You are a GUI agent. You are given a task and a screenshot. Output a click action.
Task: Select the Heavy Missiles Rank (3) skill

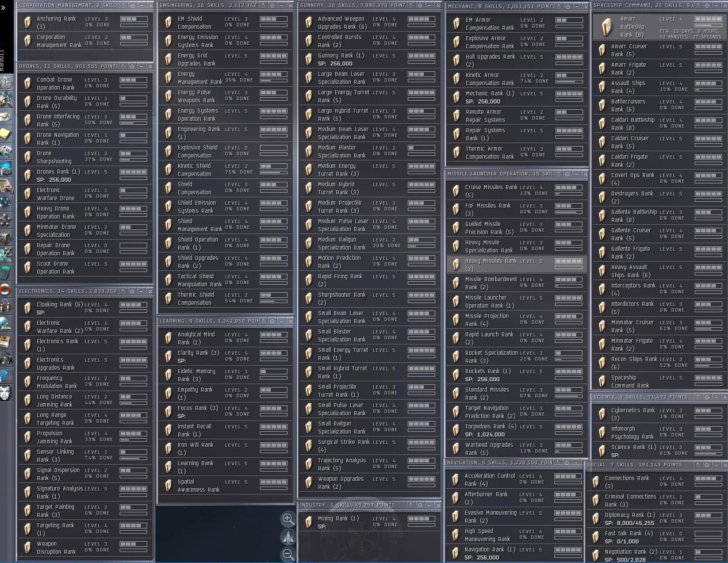(516, 265)
